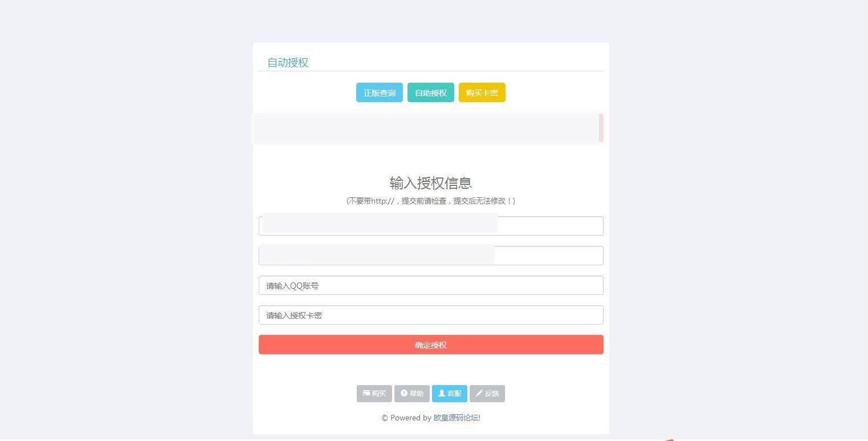The height and width of the screenshot is (441, 868).
Task: Click the 请输入QQ账号 input field
Action: (x=431, y=285)
